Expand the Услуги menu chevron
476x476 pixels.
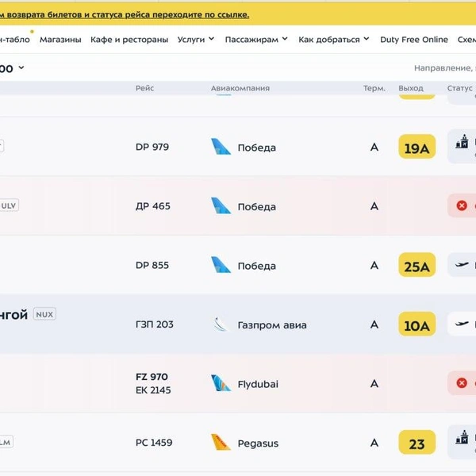(x=212, y=39)
